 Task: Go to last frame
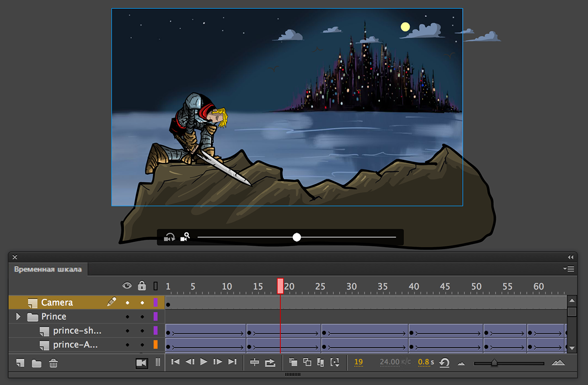233,362
